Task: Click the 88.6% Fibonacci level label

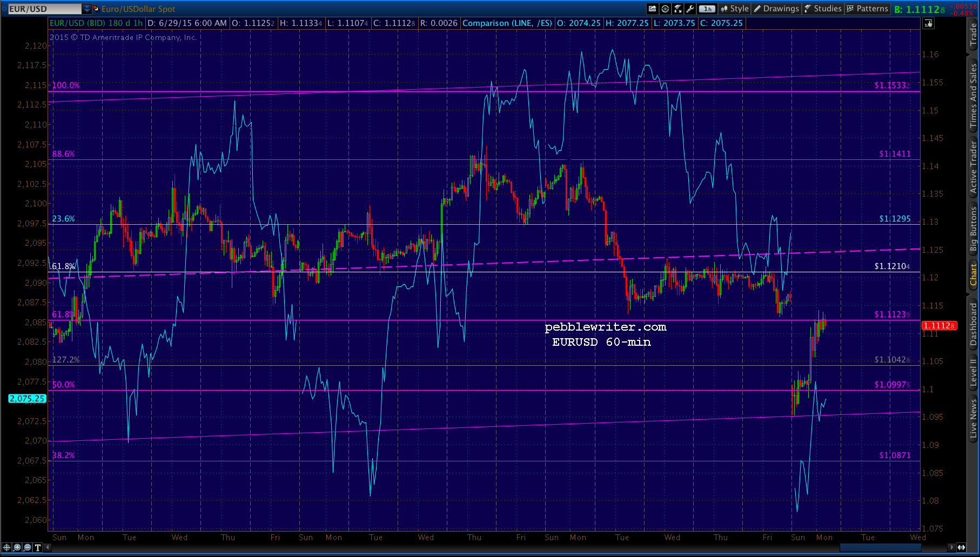Action: click(63, 154)
